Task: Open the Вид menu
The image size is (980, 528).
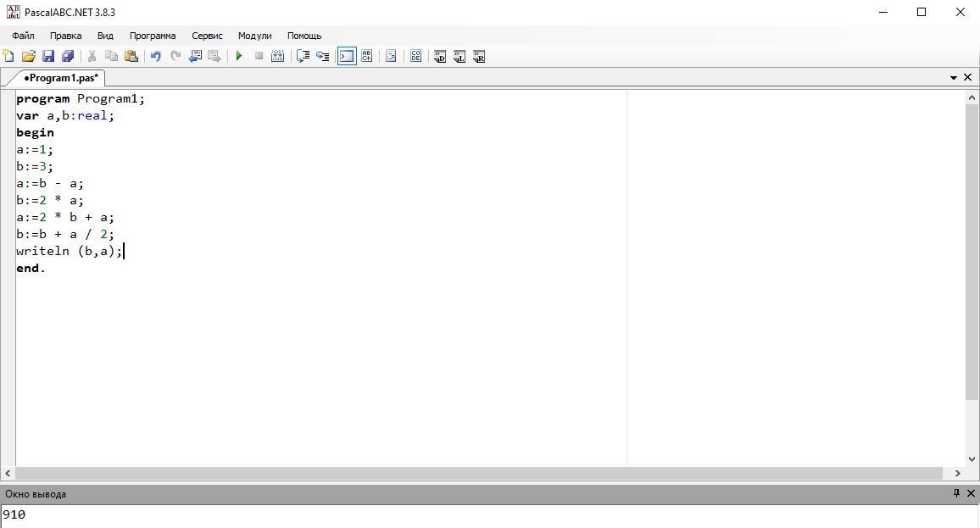Action: 106,36
